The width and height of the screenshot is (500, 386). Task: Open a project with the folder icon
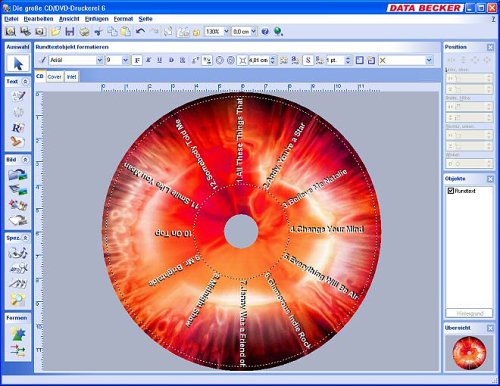point(56,32)
